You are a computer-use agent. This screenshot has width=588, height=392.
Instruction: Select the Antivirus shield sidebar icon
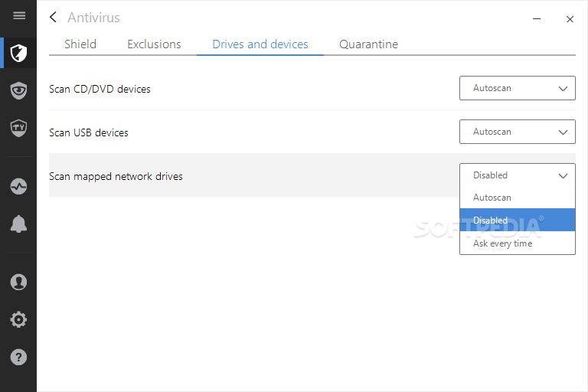click(18, 53)
